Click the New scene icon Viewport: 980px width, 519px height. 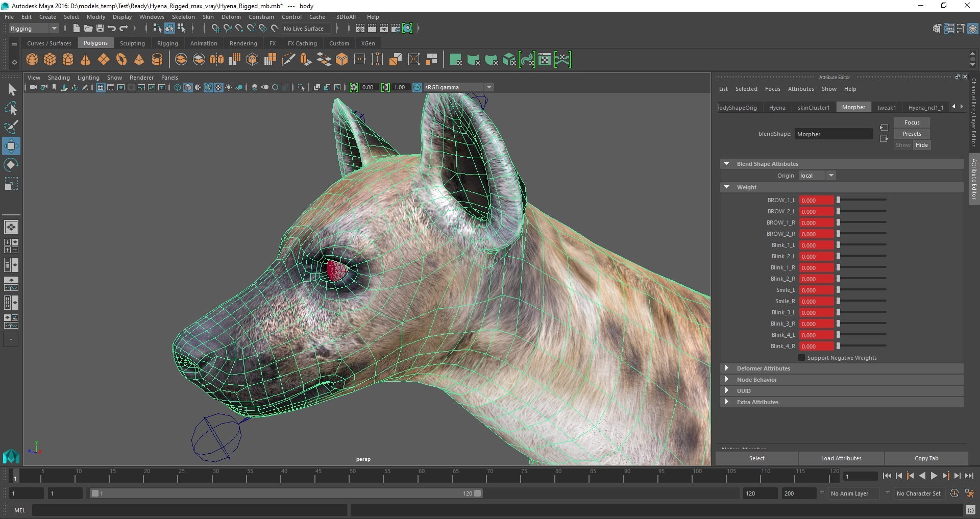[x=77, y=29]
